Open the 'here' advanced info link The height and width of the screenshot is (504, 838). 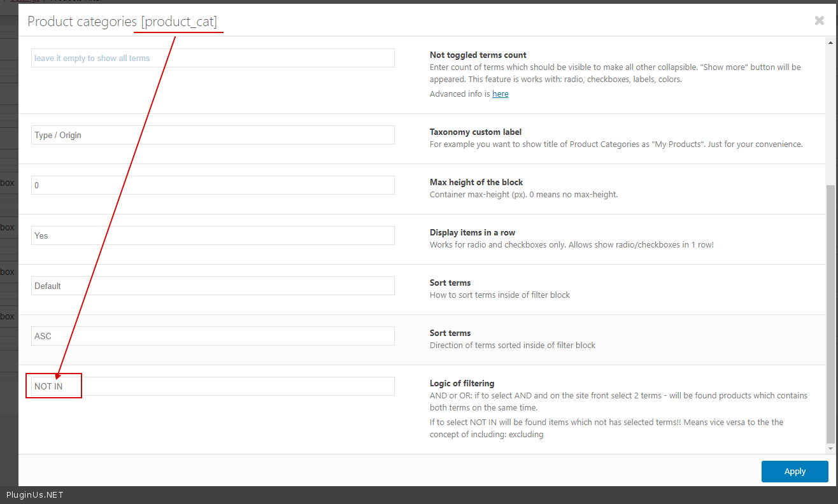tap(500, 94)
